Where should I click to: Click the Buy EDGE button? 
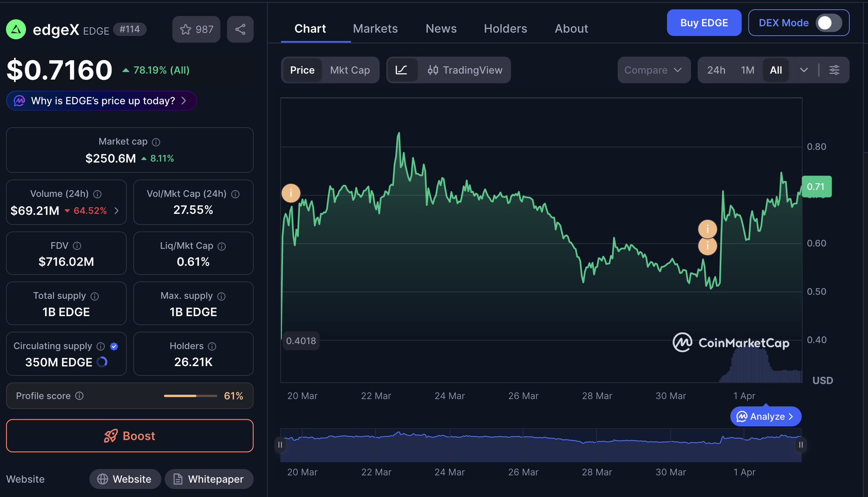(704, 23)
